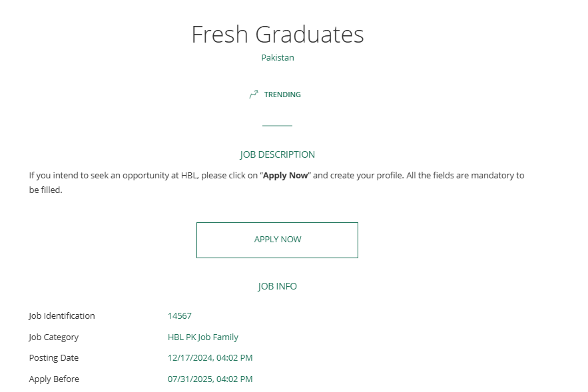This screenshot has width=588, height=392.
Task: Click the trending arrow icon
Action: pos(254,95)
